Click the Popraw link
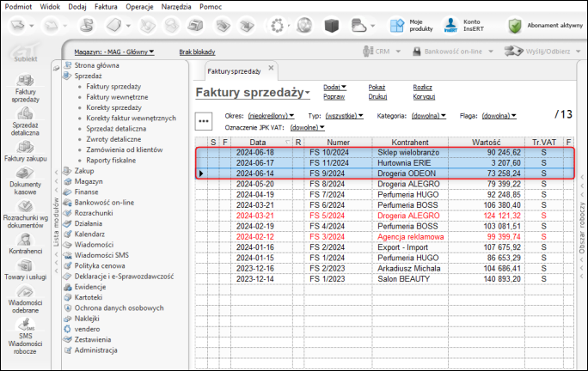Image resolution: width=588 pixels, height=371 pixels. (335, 97)
